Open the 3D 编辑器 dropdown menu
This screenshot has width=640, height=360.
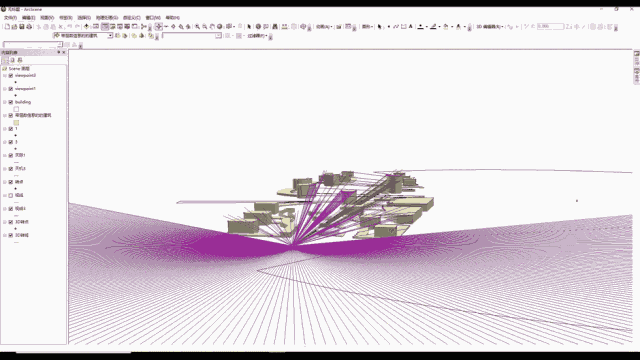[x=490, y=27]
